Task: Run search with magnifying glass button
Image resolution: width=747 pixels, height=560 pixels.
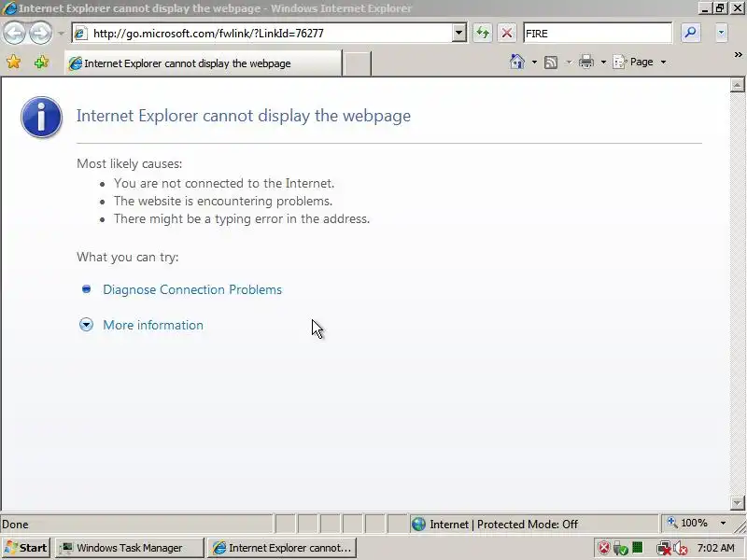Action: (690, 33)
